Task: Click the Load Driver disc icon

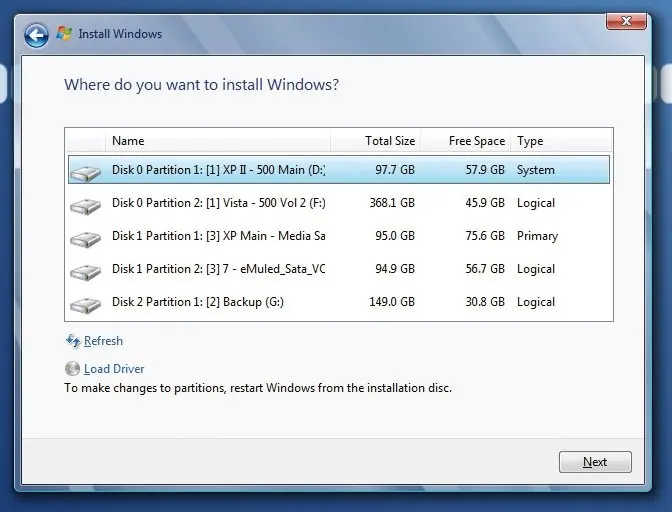Action: click(72, 368)
